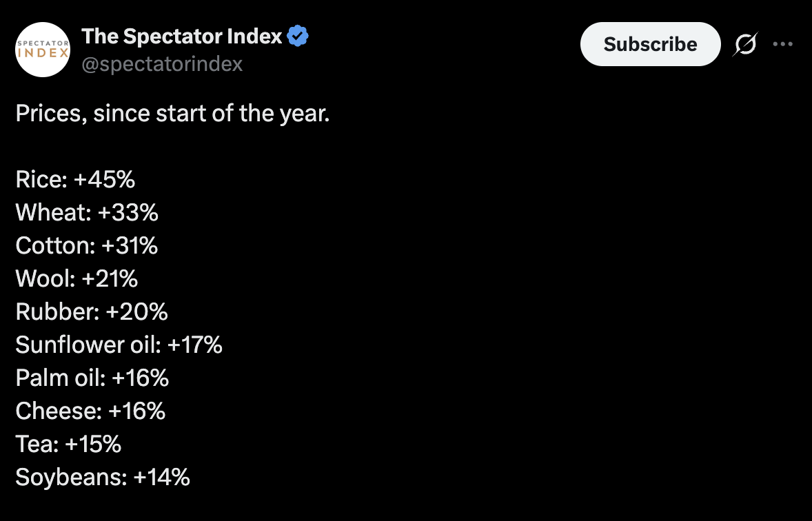
Task: Open the @spectatorindex handle link
Action: [x=162, y=64]
